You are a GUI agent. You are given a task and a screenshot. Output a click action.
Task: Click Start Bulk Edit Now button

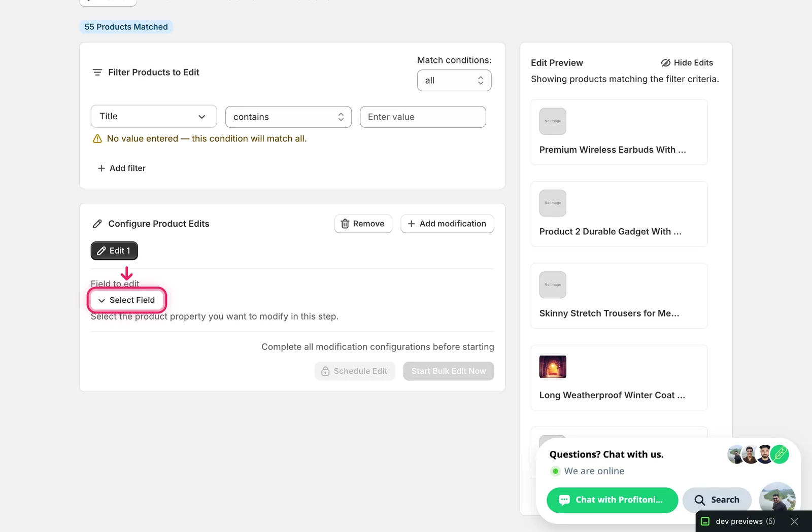(449, 371)
